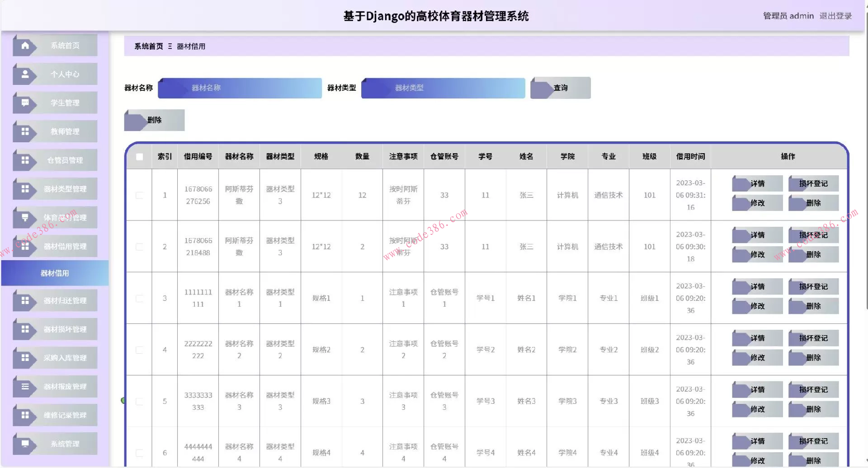Click the grid icon beside 器材借用管理

[x=25, y=246]
